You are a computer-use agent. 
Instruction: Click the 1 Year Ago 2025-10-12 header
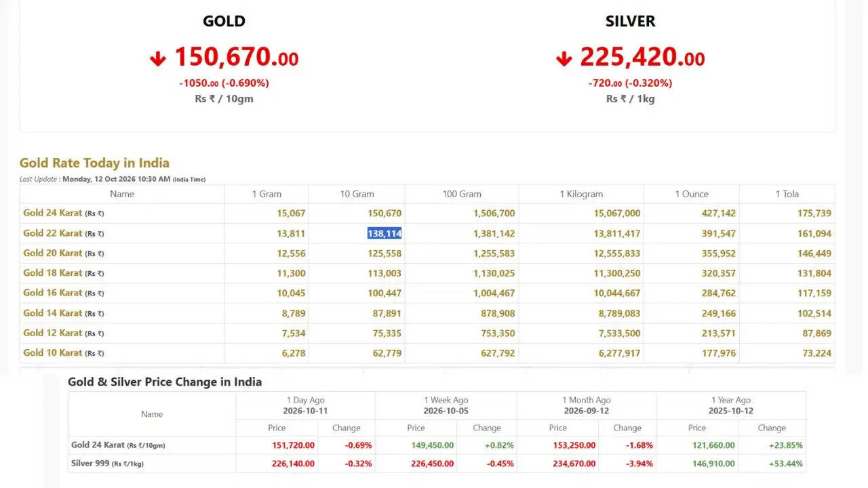(x=731, y=405)
